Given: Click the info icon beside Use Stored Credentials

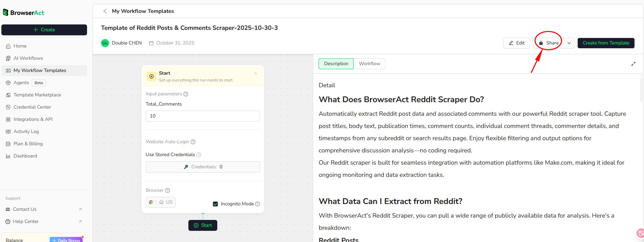Looking at the screenshot, I should coord(199,155).
